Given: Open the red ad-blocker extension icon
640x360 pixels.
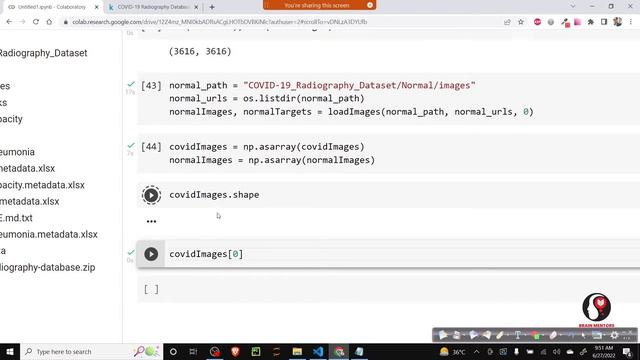Looking at the screenshot, I should [538, 22].
